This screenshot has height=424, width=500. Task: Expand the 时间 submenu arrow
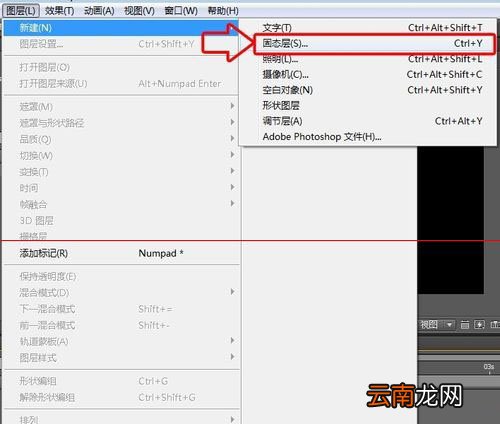pos(232,187)
